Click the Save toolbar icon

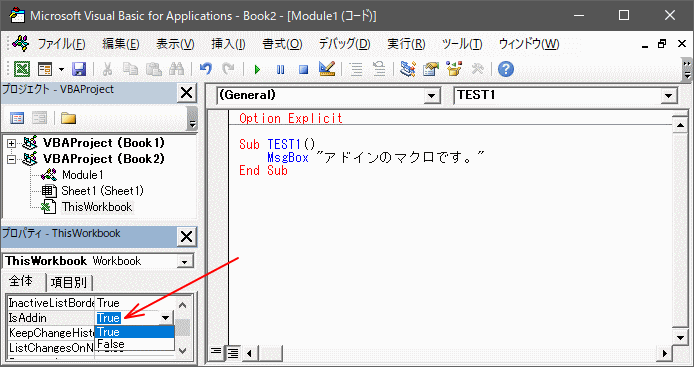(x=79, y=69)
